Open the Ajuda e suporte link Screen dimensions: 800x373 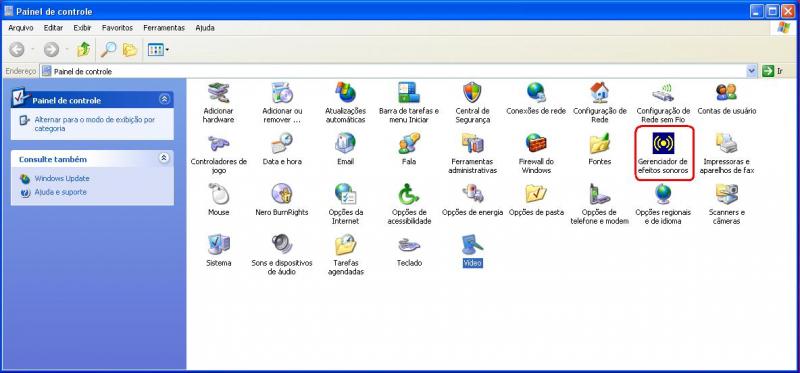[x=60, y=192]
